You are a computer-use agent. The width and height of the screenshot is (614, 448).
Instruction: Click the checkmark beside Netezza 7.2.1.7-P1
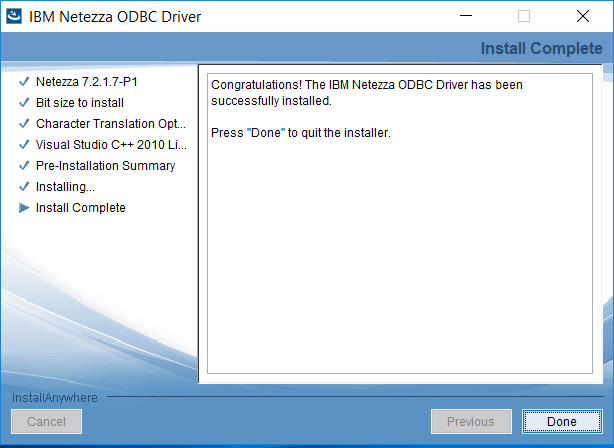(x=24, y=82)
